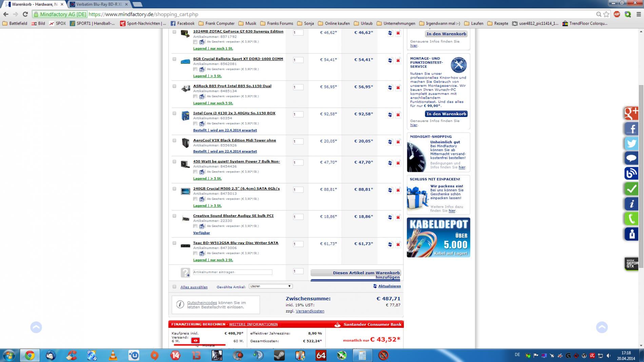Open Twitter sidebar share icon
644x362 pixels.
pyautogui.click(x=631, y=143)
